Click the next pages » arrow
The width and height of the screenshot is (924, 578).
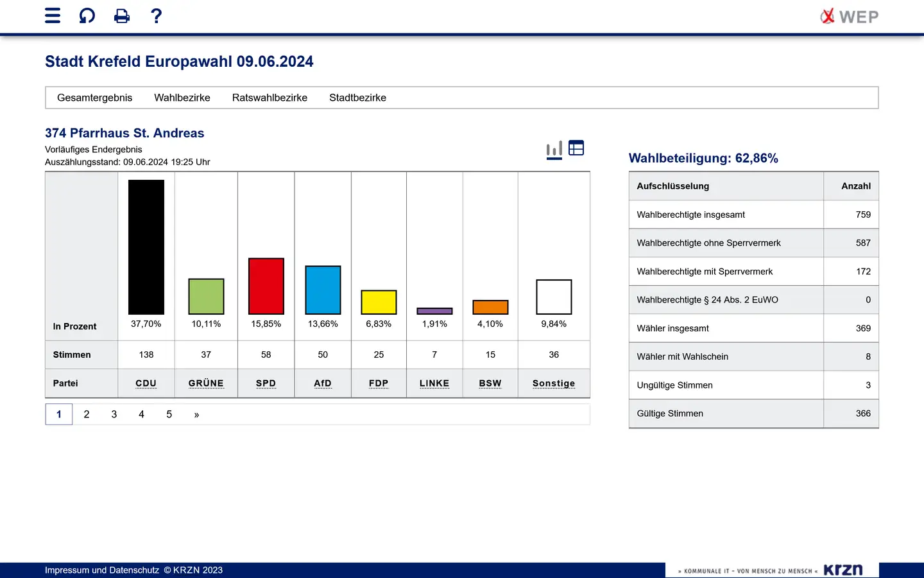click(196, 415)
